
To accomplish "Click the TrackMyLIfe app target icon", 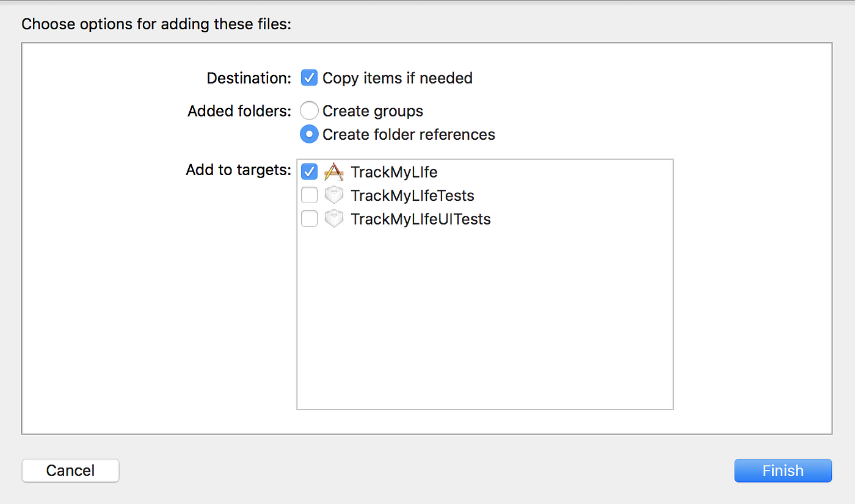I will coord(333,172).
